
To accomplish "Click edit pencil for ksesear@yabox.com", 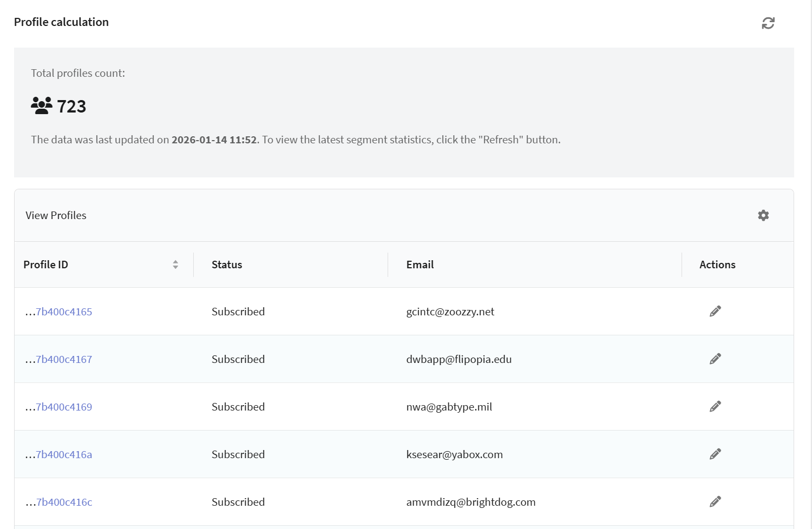I will pos(715,454).
